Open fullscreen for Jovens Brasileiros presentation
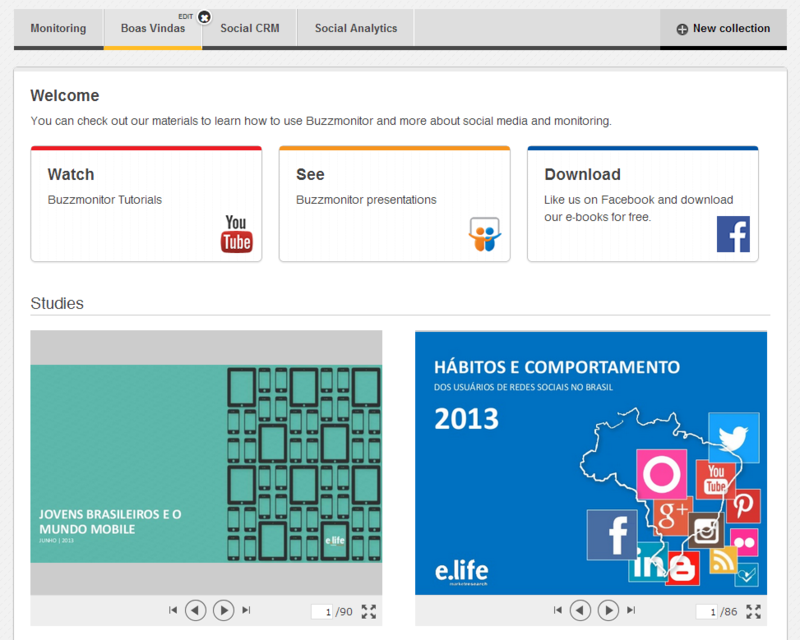 click(x=369, y=611)
